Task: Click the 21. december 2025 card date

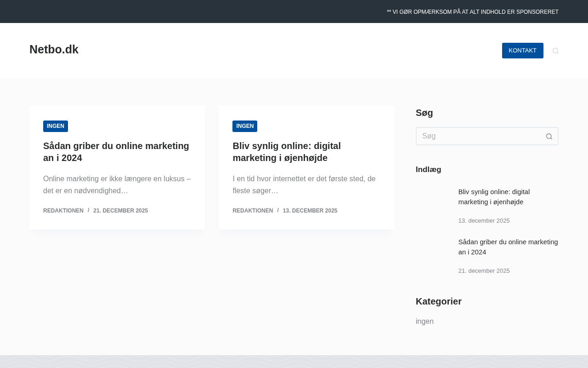Action: click(x=120, y=211)
